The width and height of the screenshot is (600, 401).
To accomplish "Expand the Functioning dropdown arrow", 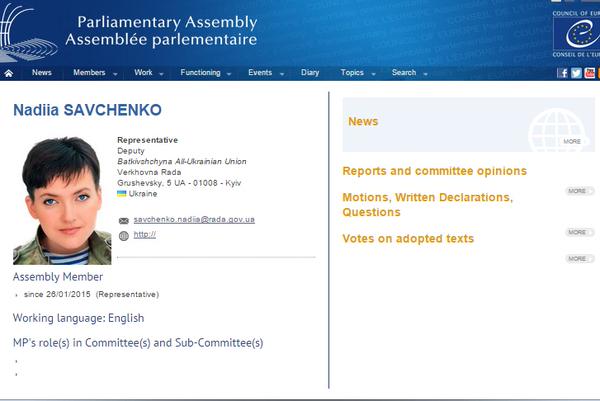I will point(229,74).
